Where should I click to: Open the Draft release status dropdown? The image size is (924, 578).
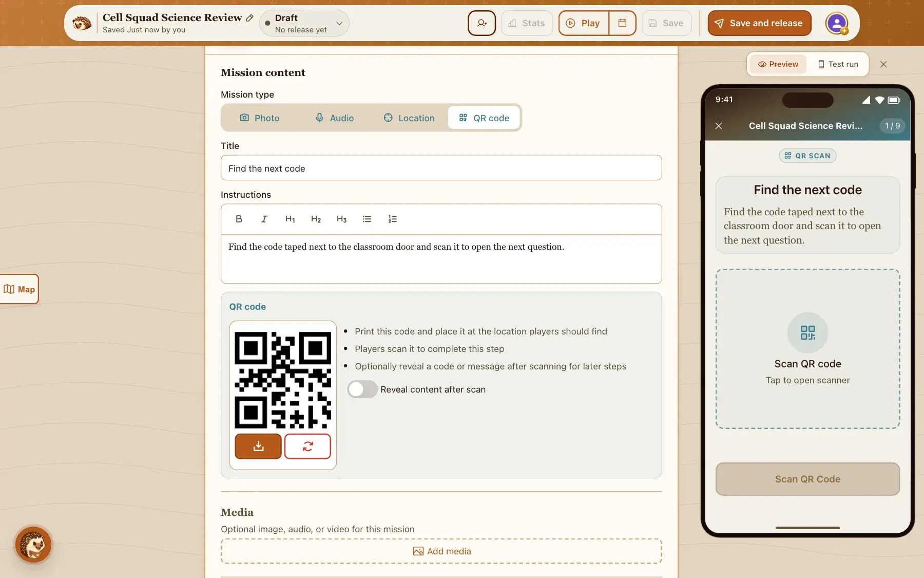(x=304, y=23)
